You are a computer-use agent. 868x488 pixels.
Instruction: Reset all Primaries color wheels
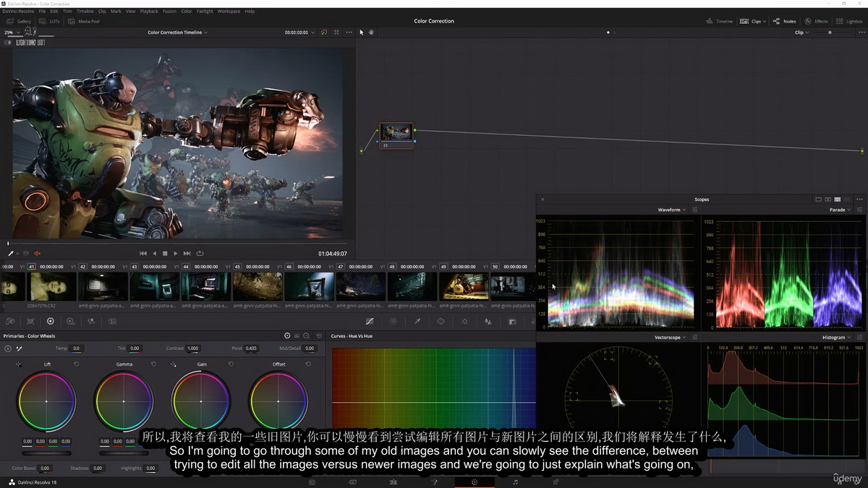click(x=318, y=336)
